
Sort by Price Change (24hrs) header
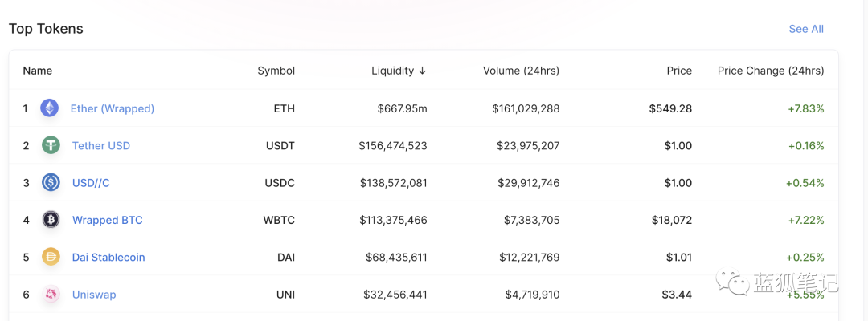point(771,71)
